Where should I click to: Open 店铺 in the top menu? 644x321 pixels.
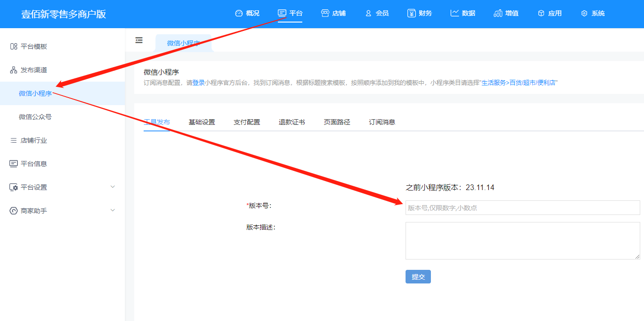point(339,13)
